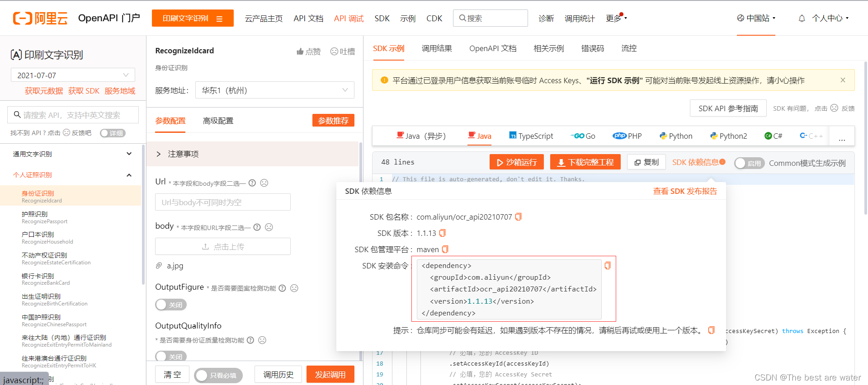Open the 2021-07-07 version dropdown
The image size is (868, 385).
pyautogui.click(x=73, y=75)
